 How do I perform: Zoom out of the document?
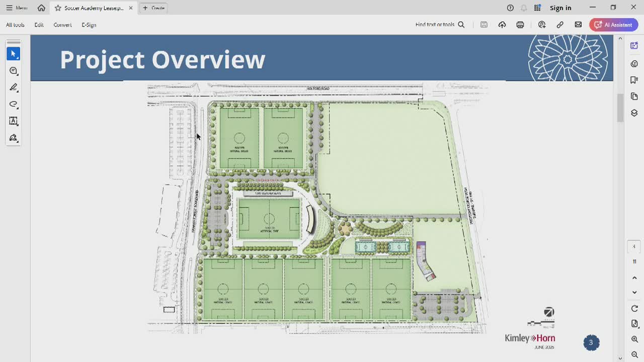pos(634,354)
